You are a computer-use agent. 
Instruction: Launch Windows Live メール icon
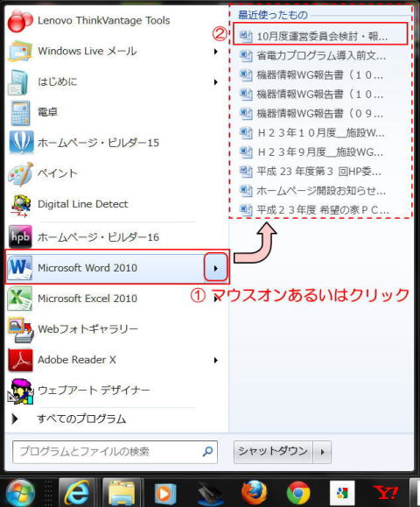tap(20, 51)
